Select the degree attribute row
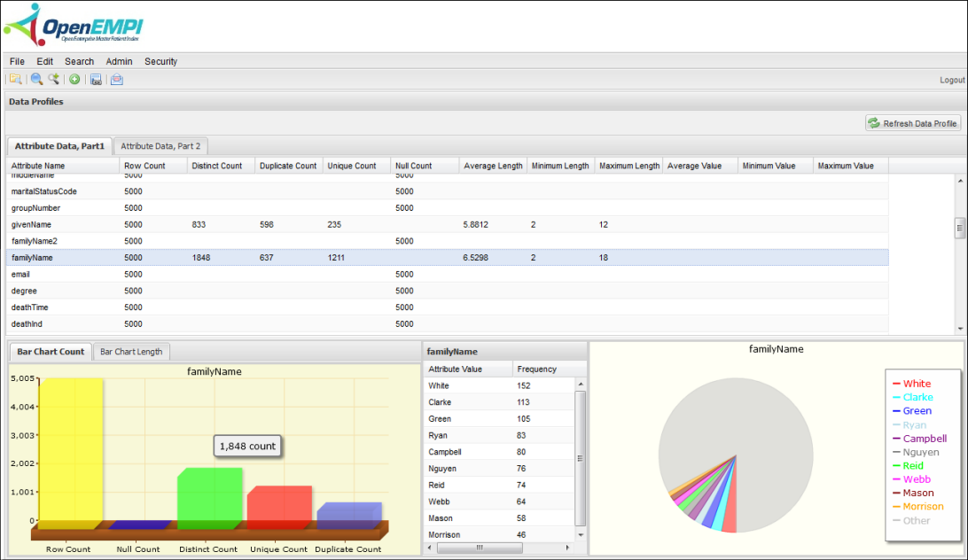This screenshot has height=560, width=968. (448, 291)
